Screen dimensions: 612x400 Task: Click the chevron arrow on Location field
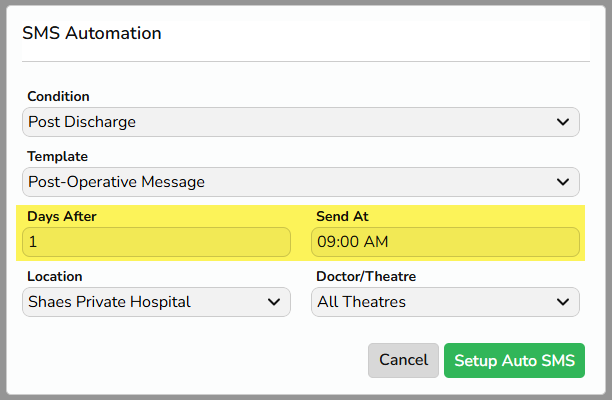click(274, 302)
